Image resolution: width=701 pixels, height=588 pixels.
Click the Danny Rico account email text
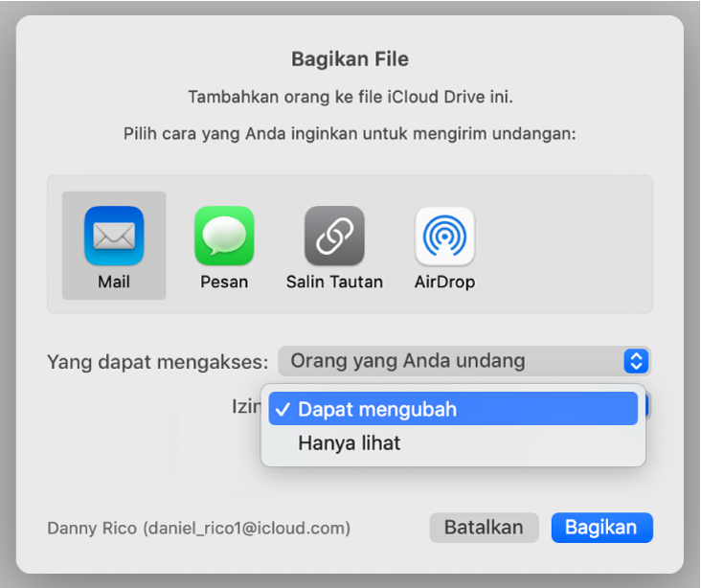pos(198,529)
